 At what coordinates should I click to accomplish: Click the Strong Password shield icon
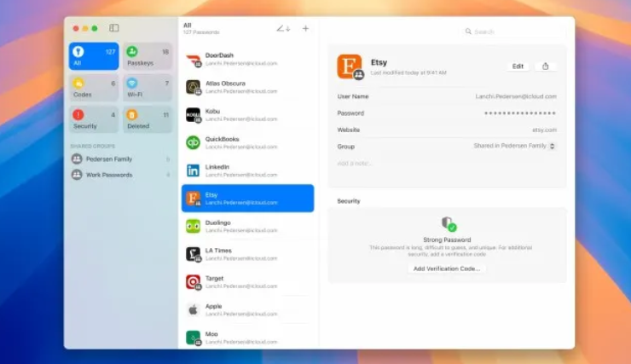(x=449, y=224)
